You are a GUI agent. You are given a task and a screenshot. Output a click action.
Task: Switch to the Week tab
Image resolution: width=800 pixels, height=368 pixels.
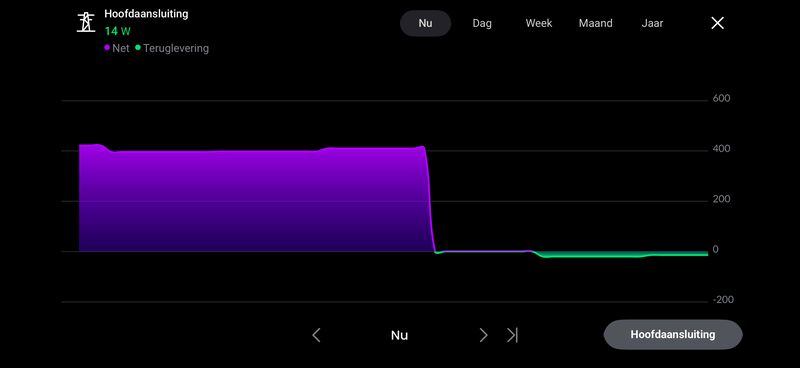click(x=539, y=23)
